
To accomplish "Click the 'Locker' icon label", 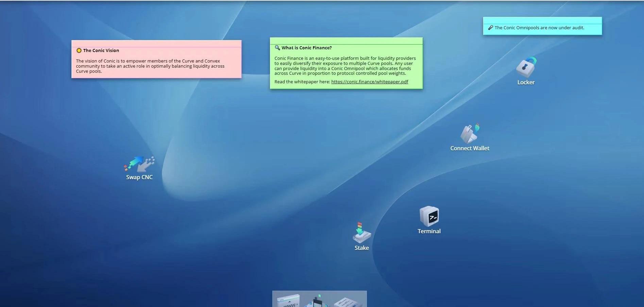I will (x=526, y=82).
